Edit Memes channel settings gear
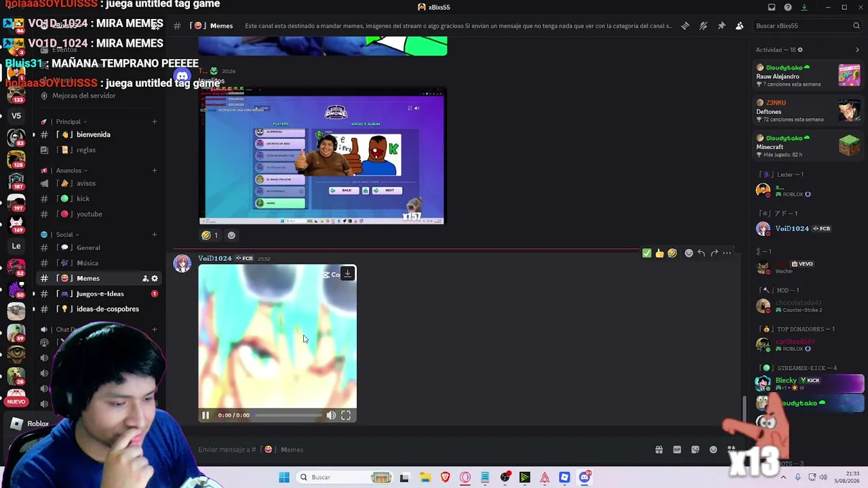The image size is (868, 488). (x=155, y=279)
